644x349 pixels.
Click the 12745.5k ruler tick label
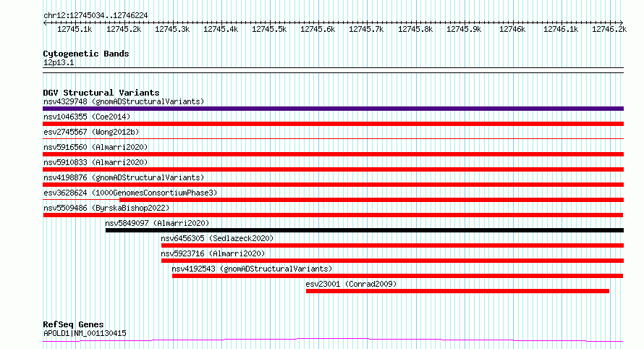pyautogui.click(x=269, y=29)
